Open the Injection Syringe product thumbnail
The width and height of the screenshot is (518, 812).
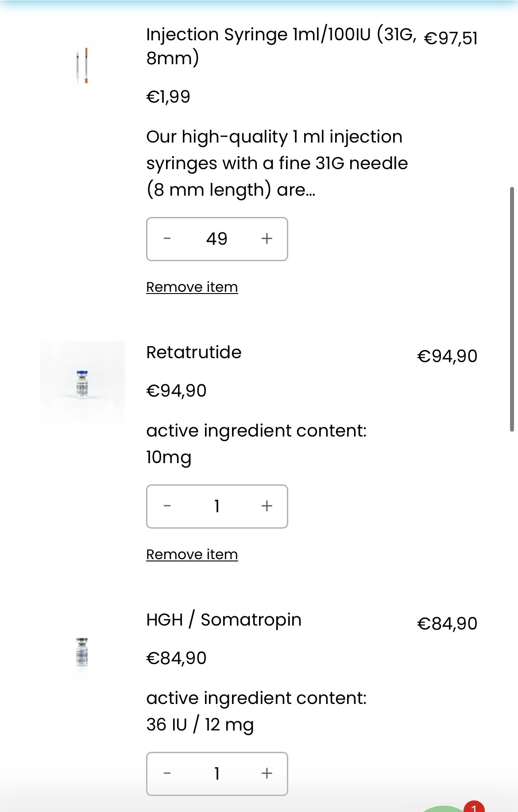coord(82,66)
